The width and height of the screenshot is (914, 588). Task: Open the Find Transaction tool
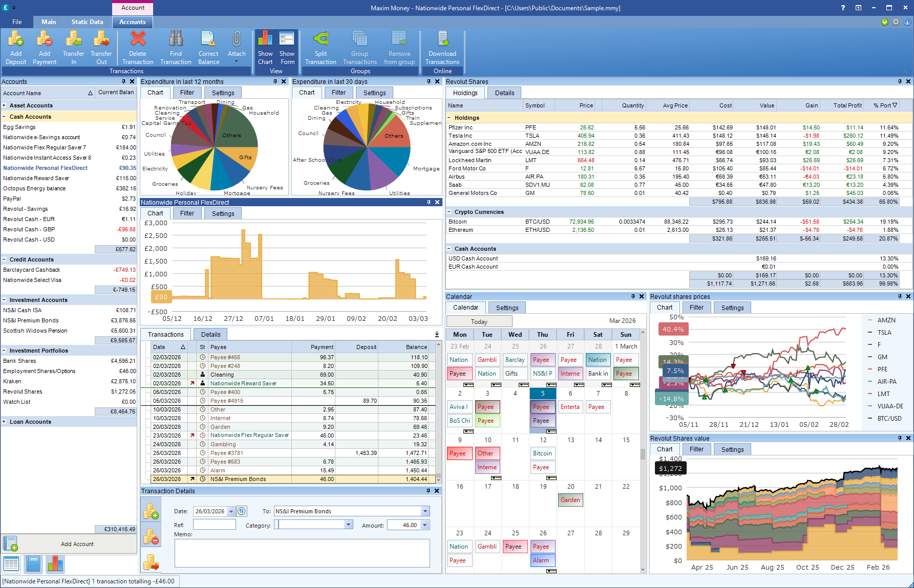176,46
